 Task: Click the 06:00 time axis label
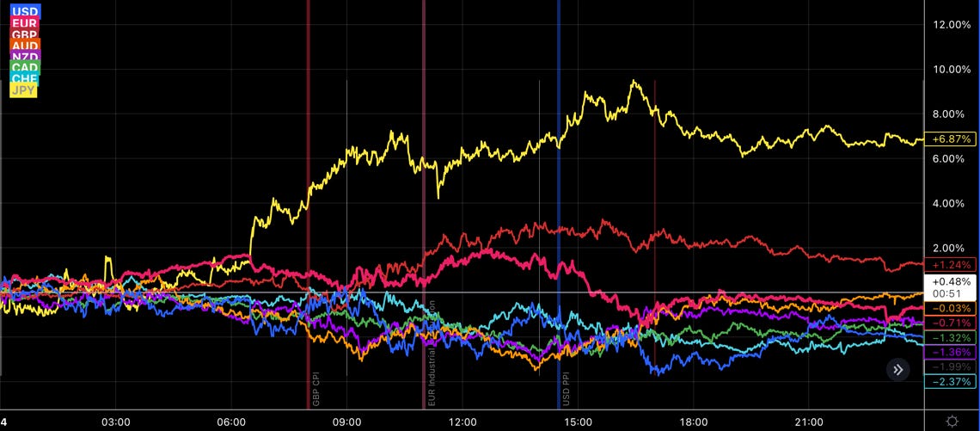click(231, 422)
